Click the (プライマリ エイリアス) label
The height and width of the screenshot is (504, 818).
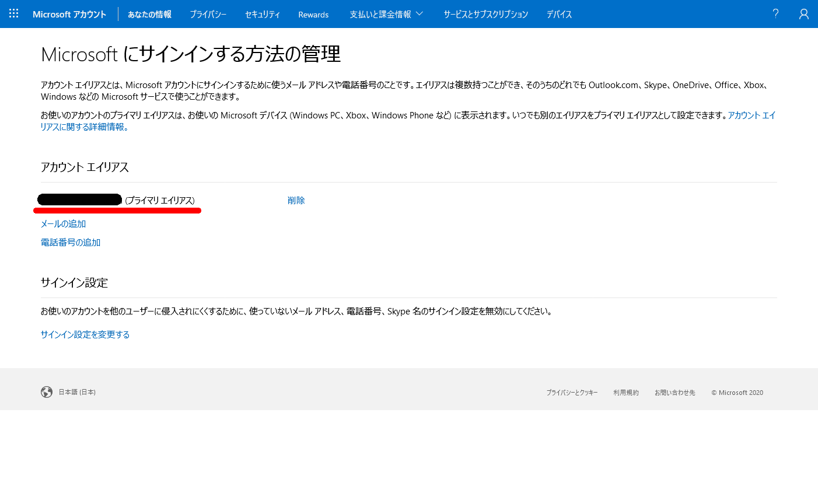tap(160, 200)
